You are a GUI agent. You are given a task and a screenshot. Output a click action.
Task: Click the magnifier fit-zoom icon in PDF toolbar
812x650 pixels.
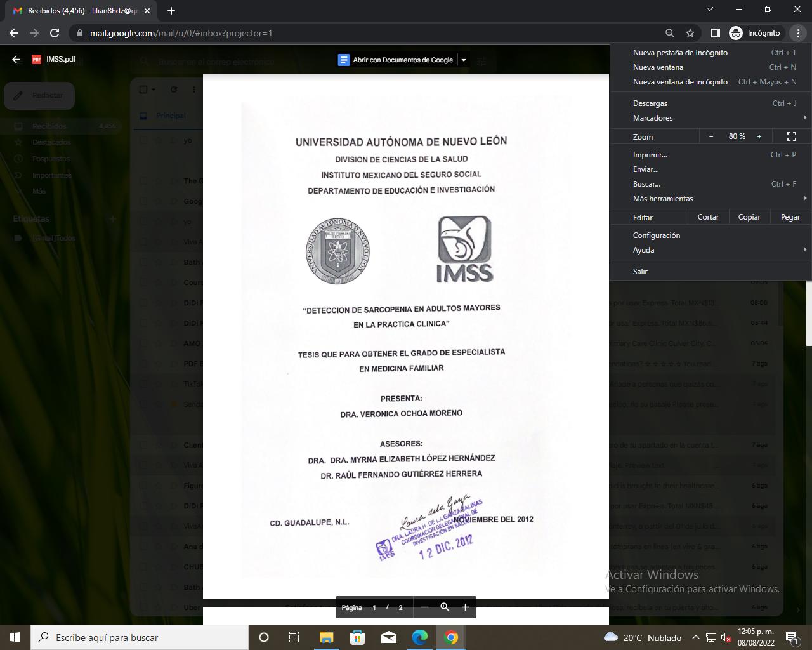(x=445, y=607)
